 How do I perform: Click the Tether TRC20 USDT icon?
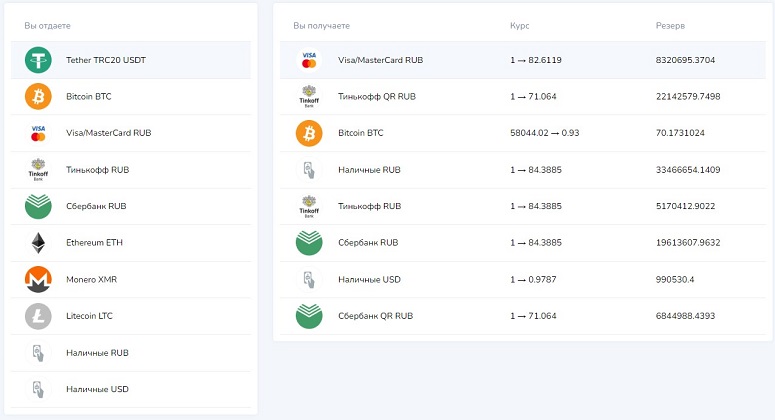[x=38, y=60]
